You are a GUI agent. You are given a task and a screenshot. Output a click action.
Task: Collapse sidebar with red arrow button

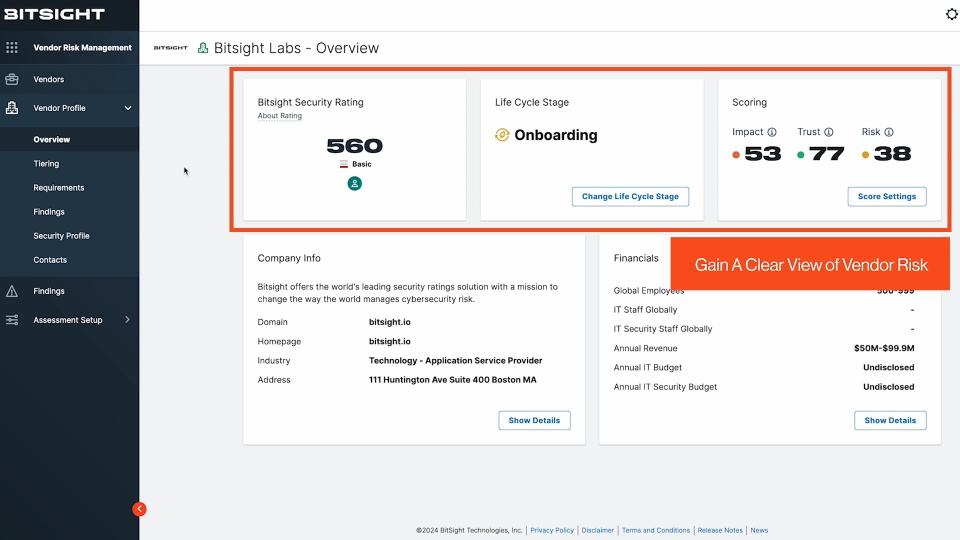tap(139, 509)
